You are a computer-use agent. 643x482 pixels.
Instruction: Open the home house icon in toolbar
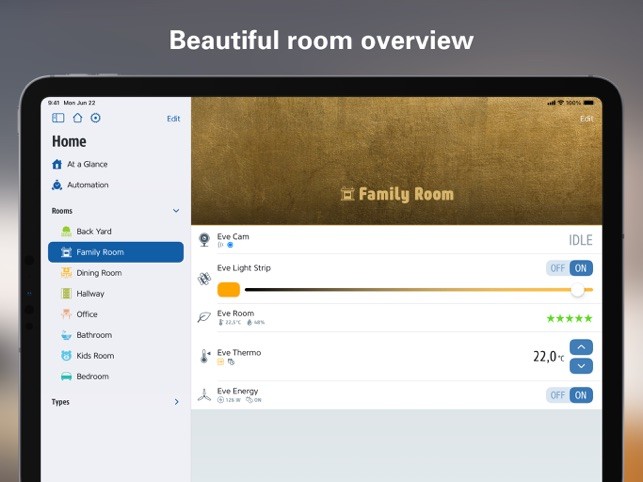[x=77, y=118]
